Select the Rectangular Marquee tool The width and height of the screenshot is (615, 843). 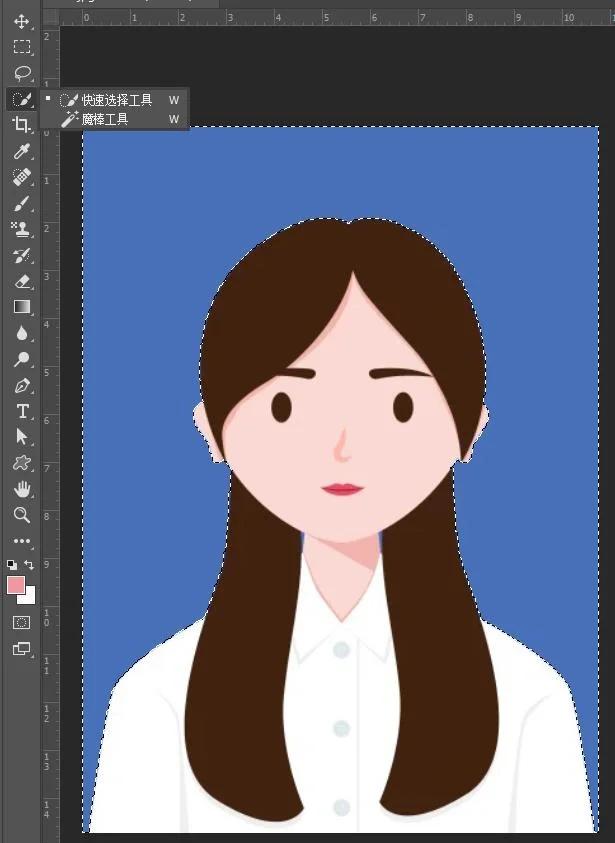coord(21,47)
